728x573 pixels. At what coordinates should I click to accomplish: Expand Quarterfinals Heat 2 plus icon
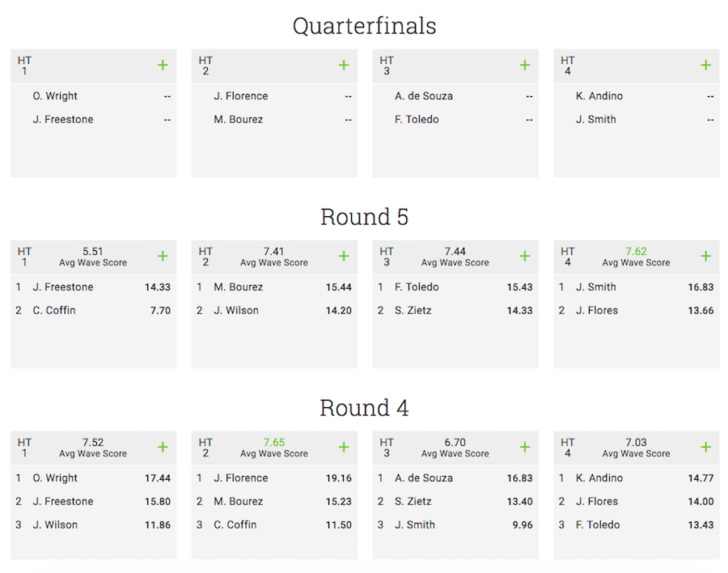pos(344,65)
